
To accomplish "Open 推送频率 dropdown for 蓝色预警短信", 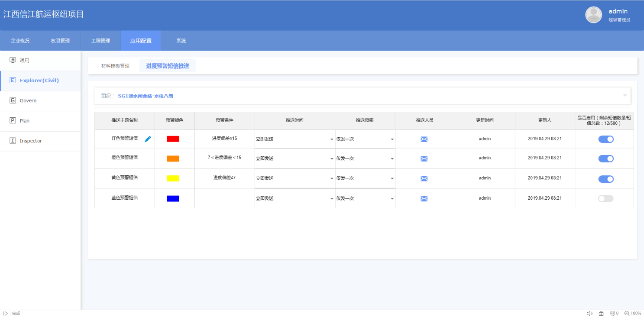I will click(x=365, y=198).
